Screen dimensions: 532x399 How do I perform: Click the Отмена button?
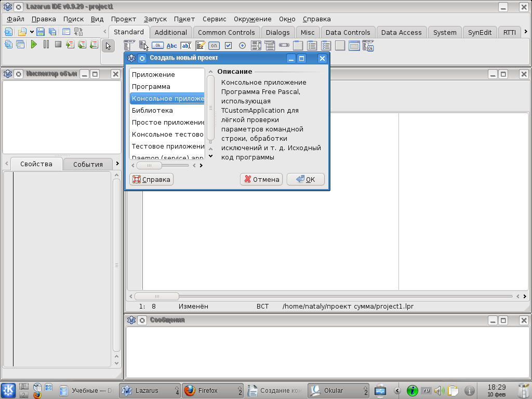tap(261, 179)
